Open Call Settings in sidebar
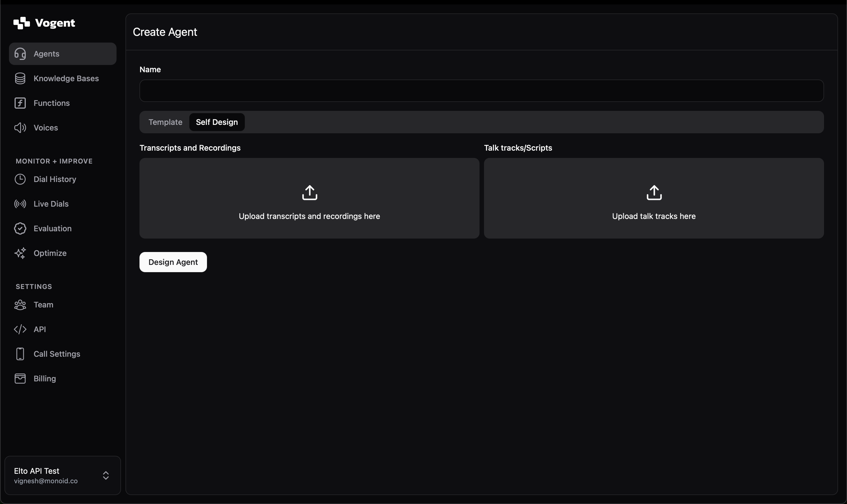This screenshot has width=847, height=504. 63,354
